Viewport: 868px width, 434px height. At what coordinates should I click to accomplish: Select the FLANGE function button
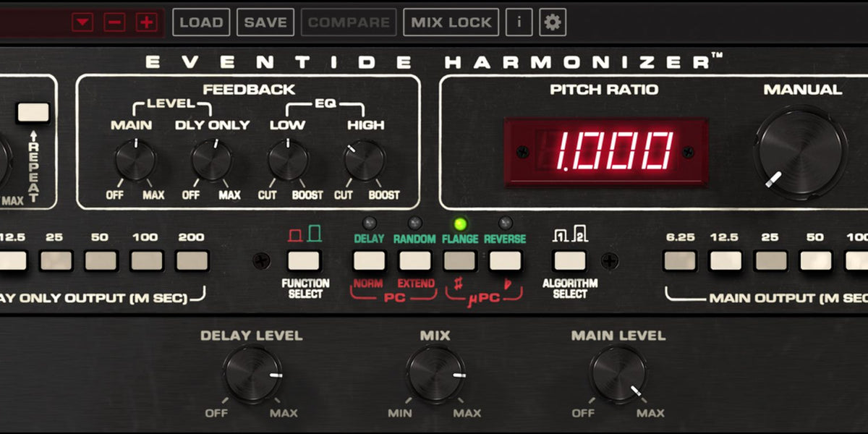(x=461, y=259)
